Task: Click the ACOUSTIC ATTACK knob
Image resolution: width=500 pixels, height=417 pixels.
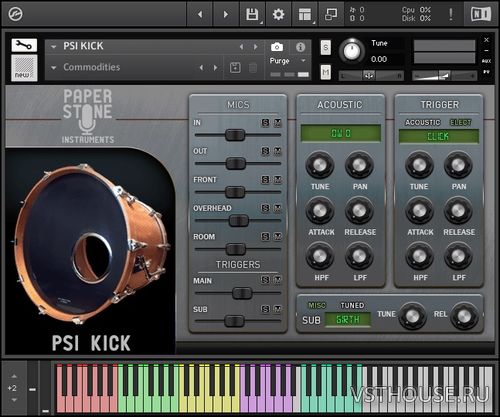Action: point(320,211)
